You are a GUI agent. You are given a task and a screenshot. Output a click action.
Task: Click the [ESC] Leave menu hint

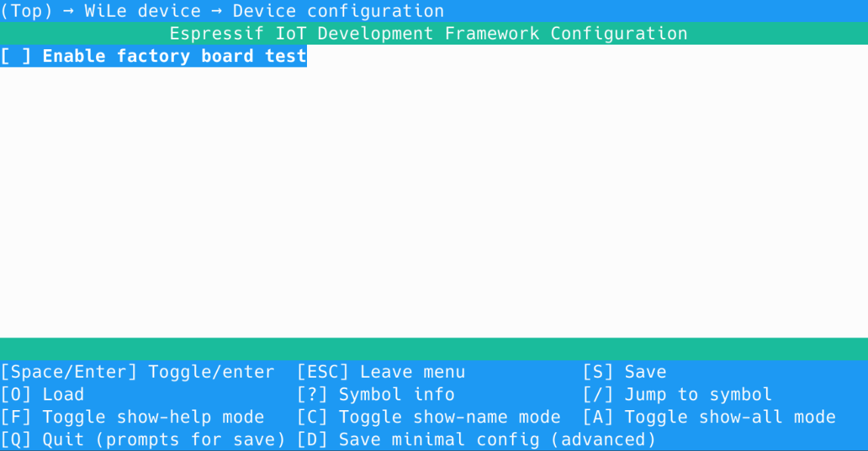tap(380, 372)
